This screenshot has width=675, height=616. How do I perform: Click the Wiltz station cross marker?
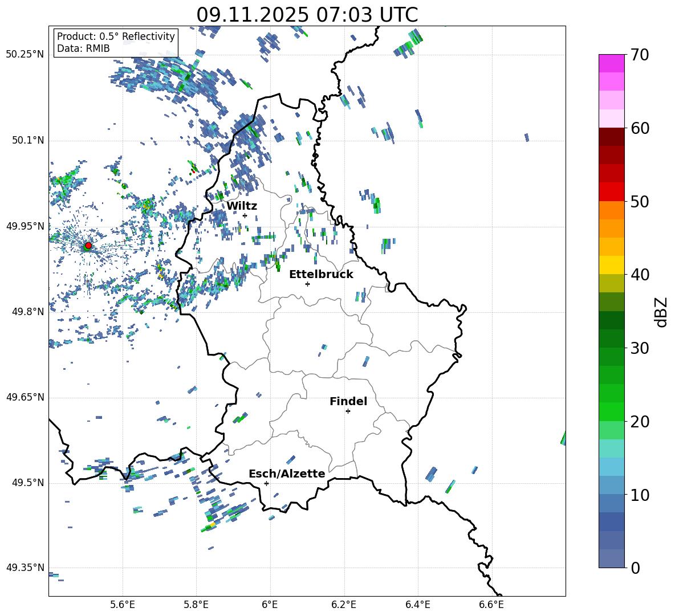click(x=245, y=215)
